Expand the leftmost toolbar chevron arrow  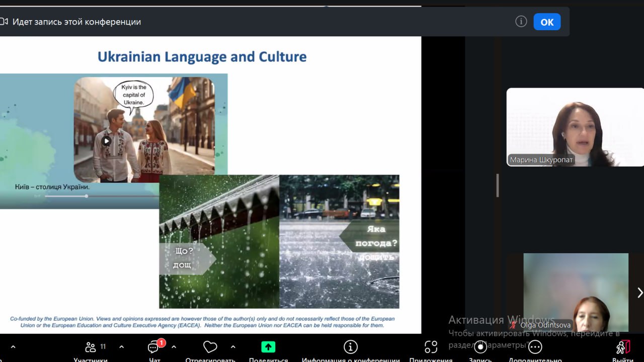(x=13, y=347)
